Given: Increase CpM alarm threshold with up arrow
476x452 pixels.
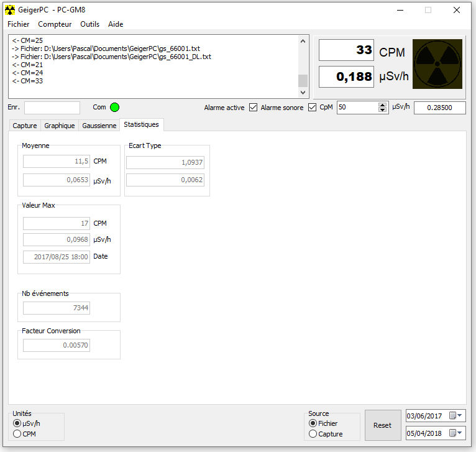Looking at the screenshot, I should (x=382, y=104).
